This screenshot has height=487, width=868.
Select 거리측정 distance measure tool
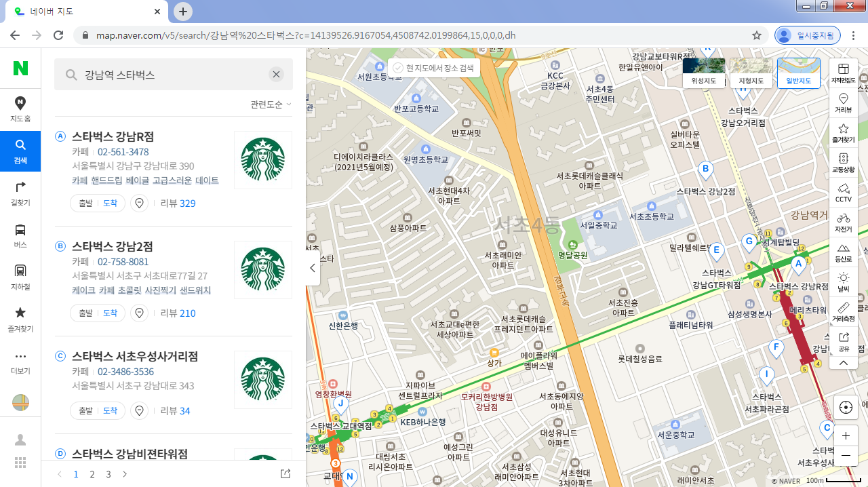844,312
